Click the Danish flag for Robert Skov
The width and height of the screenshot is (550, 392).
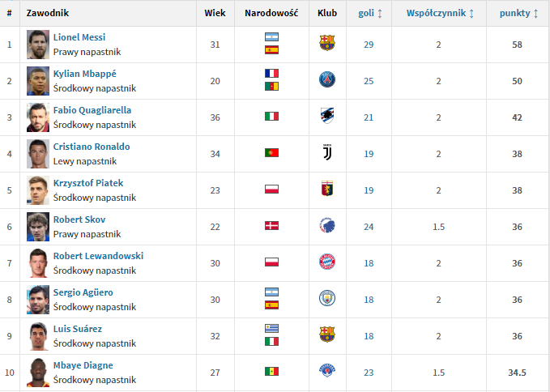271,225
